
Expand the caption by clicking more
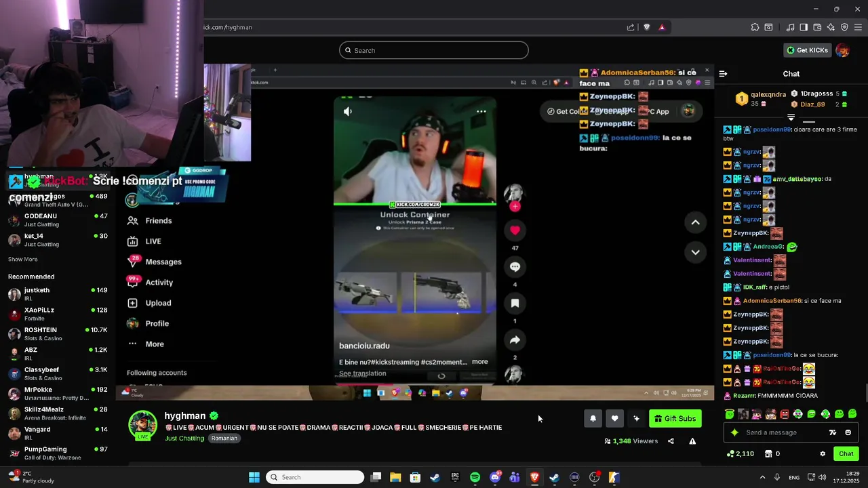[480, 362]
